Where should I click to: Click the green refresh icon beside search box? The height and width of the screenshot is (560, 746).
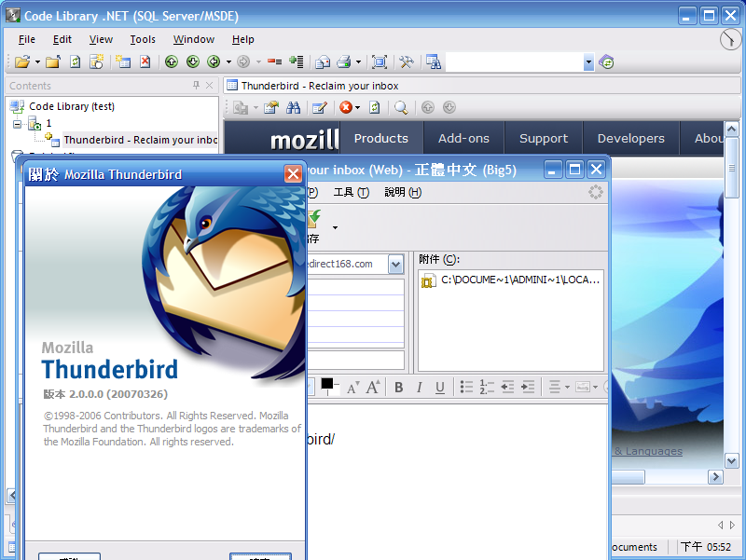tap(607, 61)
